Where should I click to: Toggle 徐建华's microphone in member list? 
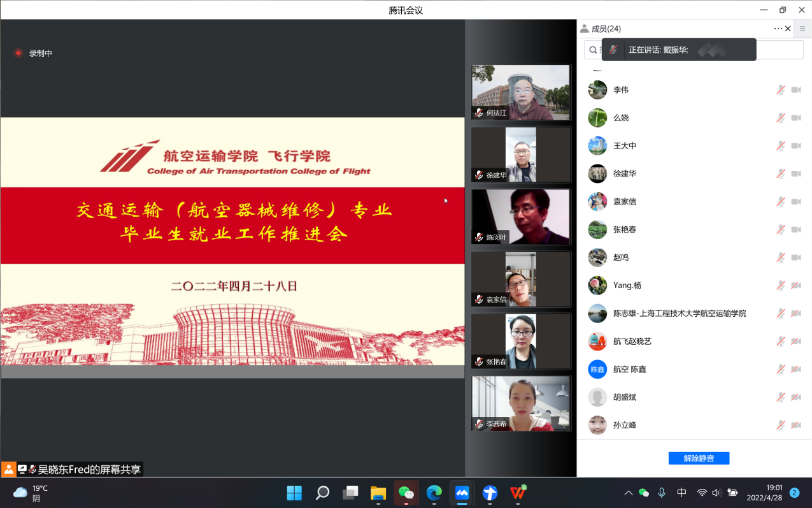pyautogui.click(x=780, y=174)
